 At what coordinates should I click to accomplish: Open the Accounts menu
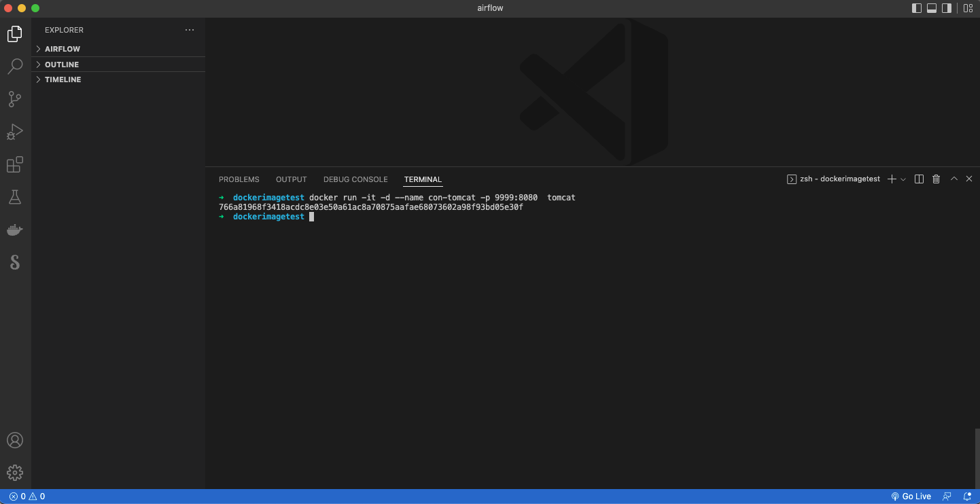pos(15,440)
